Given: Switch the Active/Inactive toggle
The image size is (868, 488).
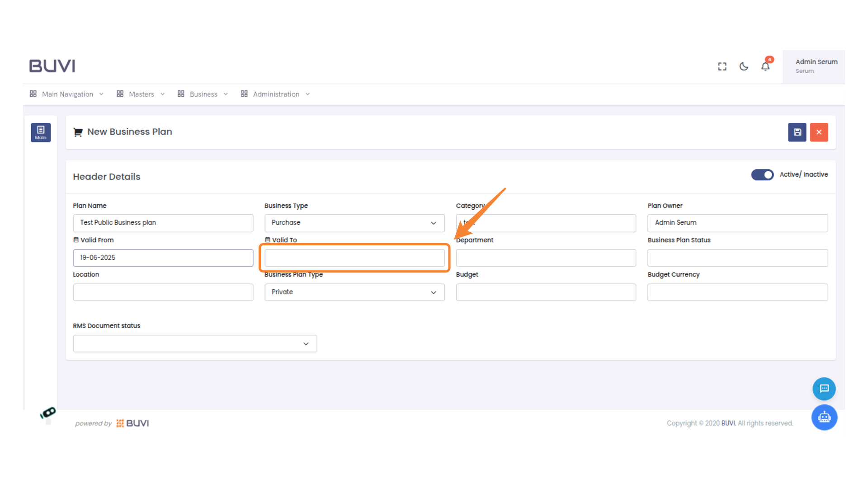Looking at the screenshot, I should [762, 175].
